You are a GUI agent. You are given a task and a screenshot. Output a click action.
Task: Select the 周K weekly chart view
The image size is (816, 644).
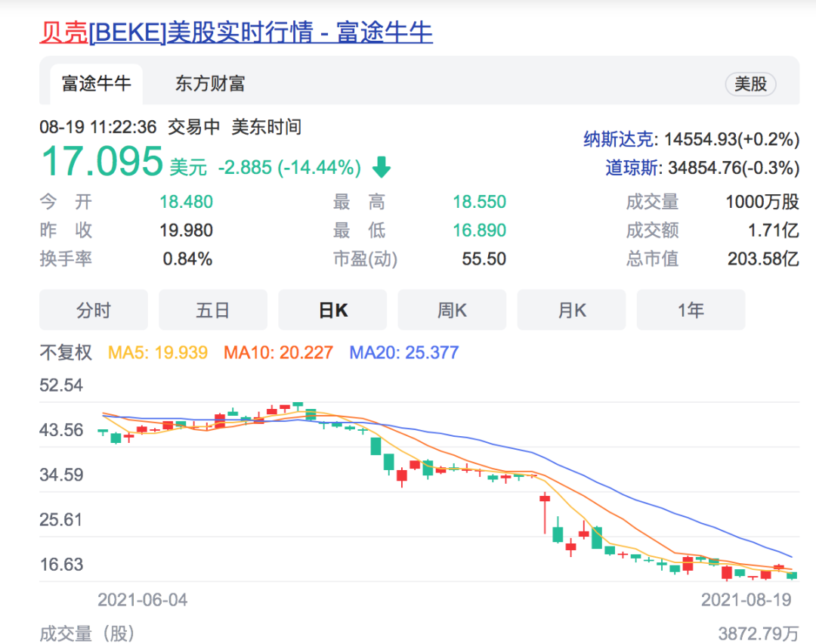452,310
